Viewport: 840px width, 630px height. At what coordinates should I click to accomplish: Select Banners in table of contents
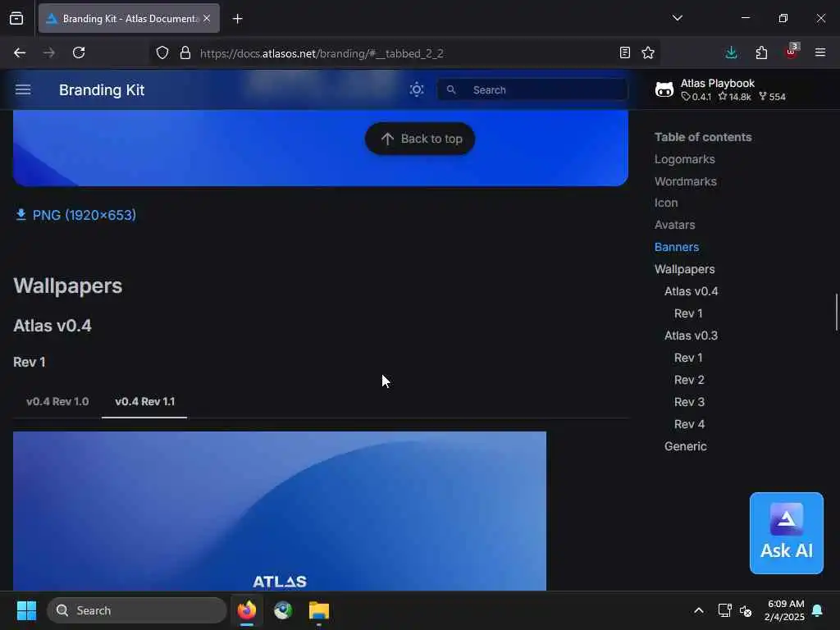pos(676,247)
